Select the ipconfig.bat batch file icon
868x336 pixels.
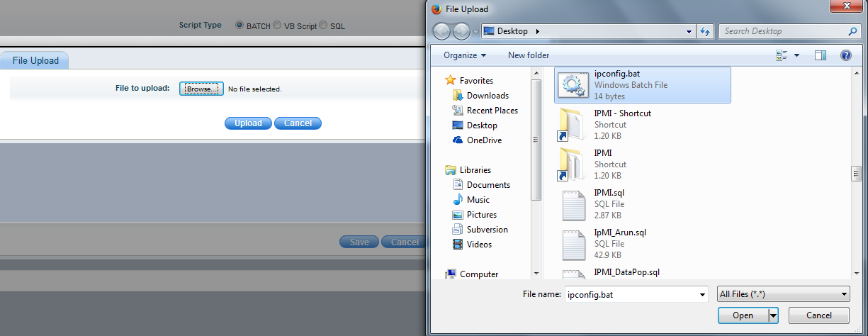click(570, 85)
